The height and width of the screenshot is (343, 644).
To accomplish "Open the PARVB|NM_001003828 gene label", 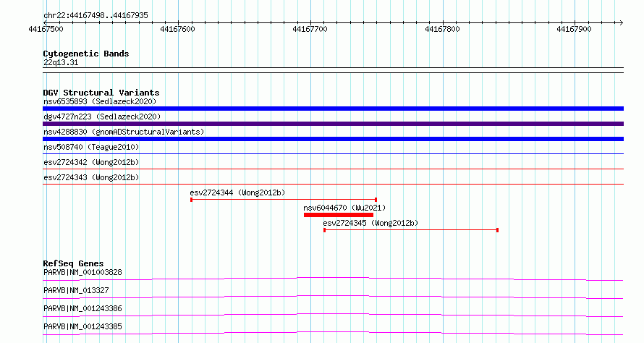I will (x=82, y=272).
